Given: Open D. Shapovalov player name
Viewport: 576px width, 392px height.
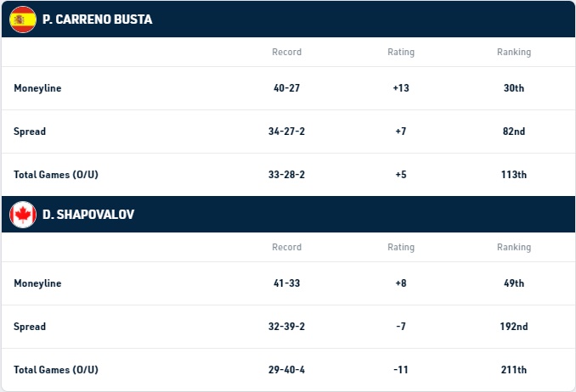Looking at the screenshot, I should [x=88, y=215].
